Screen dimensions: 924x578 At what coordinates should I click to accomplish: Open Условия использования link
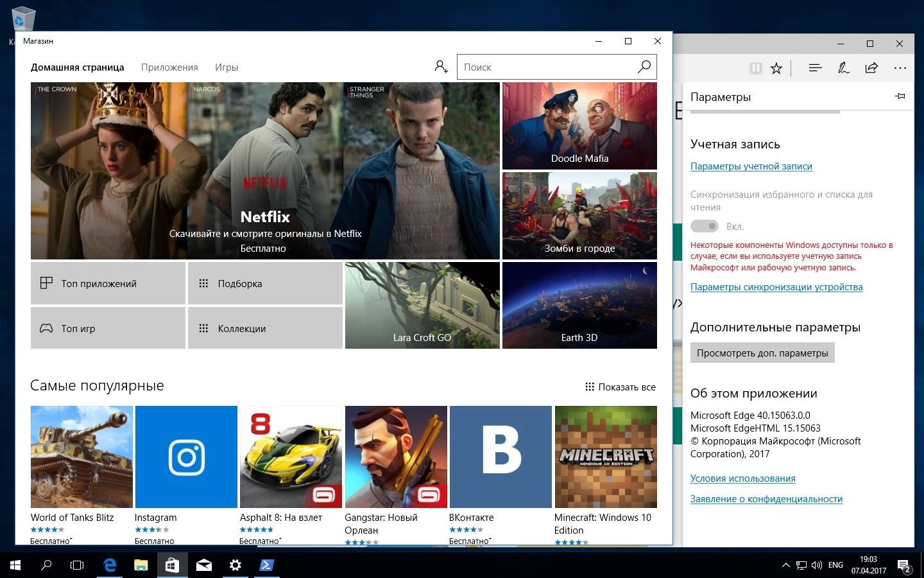742,478
